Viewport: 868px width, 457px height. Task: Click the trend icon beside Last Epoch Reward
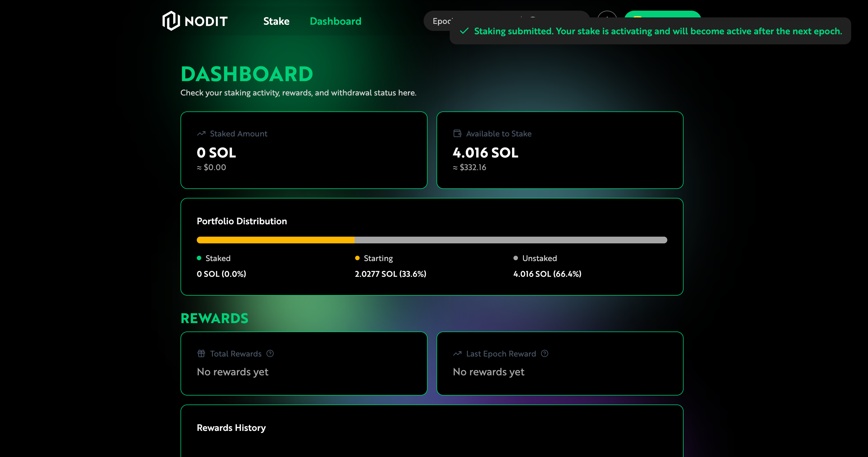coord(457,353)
